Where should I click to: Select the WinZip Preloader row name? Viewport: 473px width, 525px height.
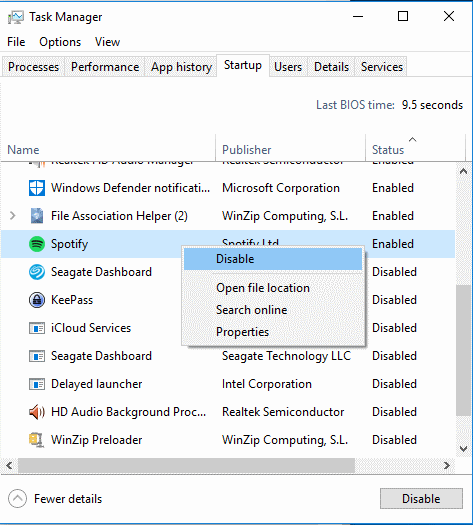pos(96,440)
